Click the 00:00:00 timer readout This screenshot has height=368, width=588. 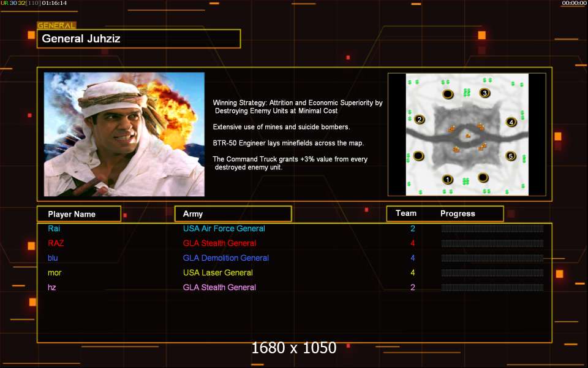574,3
